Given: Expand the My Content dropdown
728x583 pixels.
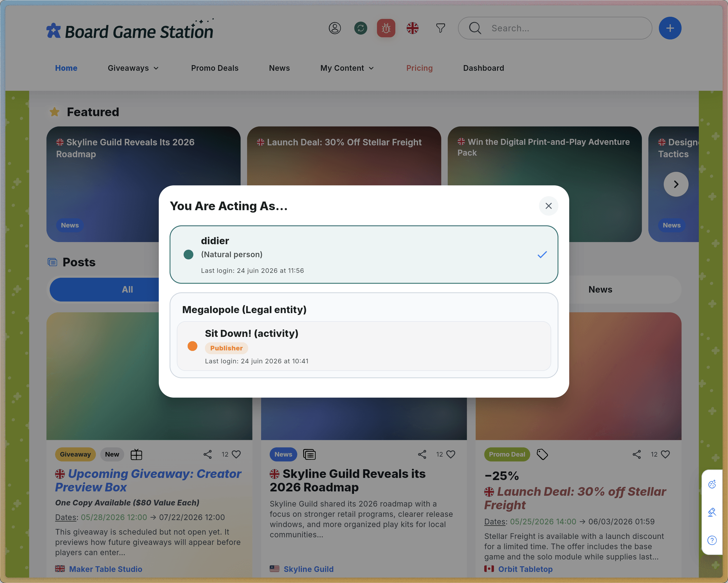Looking at the screenshot, I should 347,68.
